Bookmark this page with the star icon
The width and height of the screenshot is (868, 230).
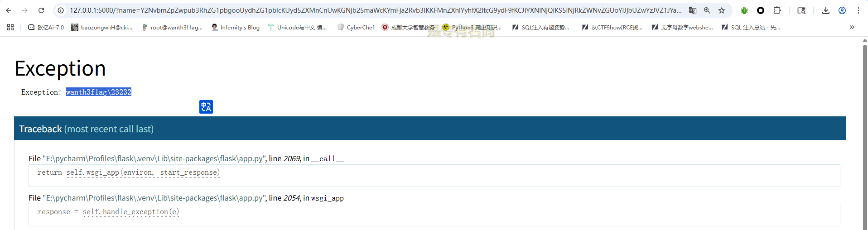click(722, 10)
